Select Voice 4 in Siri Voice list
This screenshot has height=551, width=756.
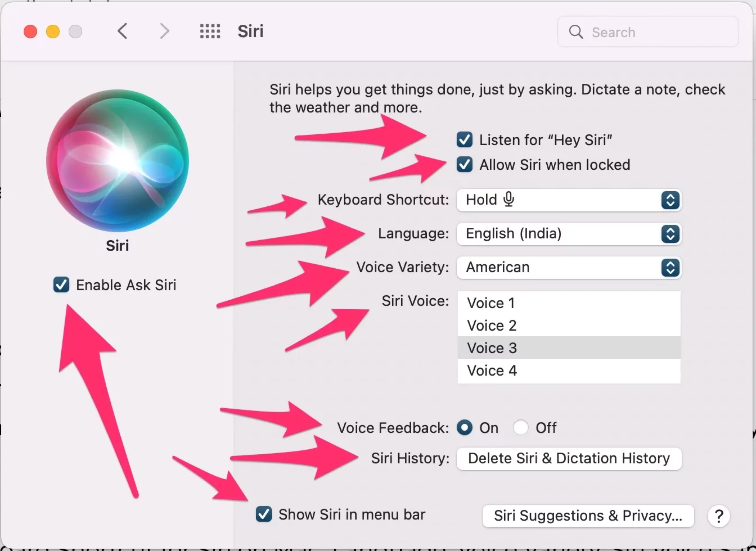569,371
